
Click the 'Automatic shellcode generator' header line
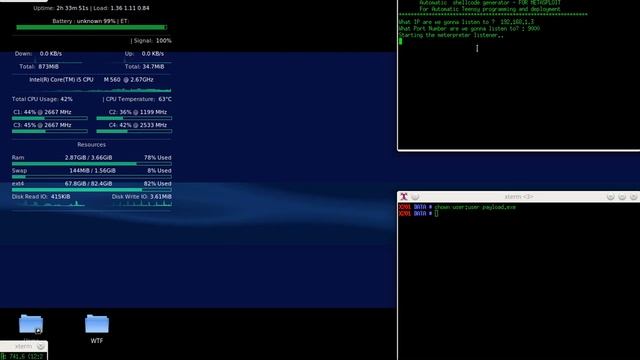490,3
